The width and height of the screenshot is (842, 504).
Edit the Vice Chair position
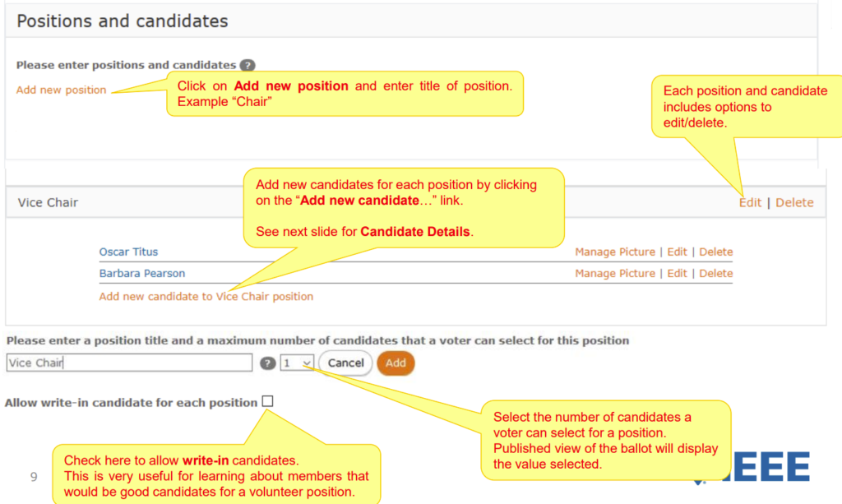pyautogui.click(x=750, y=201)
